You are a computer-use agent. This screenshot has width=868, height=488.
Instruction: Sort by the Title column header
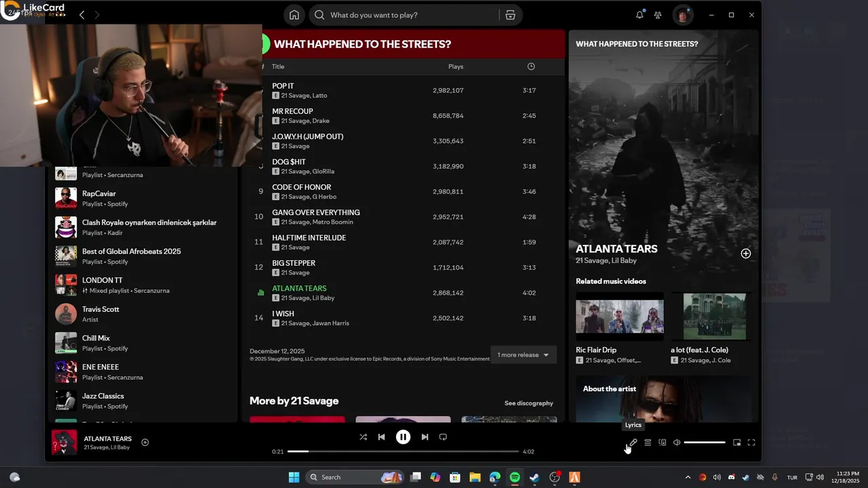[x=278, y=66]
